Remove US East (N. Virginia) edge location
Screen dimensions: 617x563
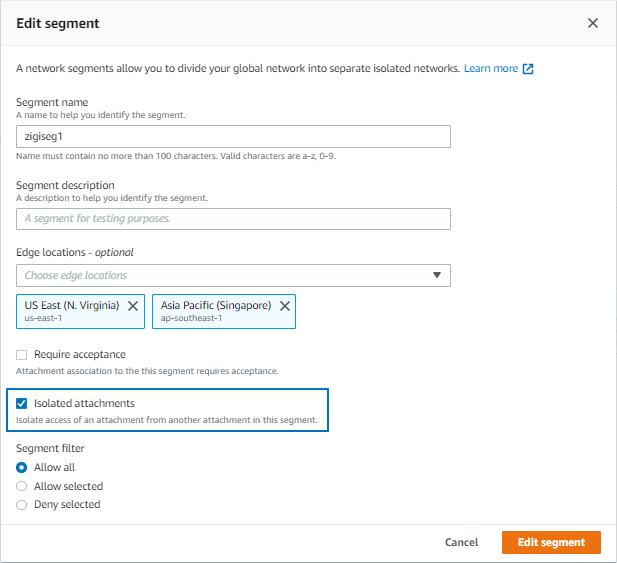(133, 306)
